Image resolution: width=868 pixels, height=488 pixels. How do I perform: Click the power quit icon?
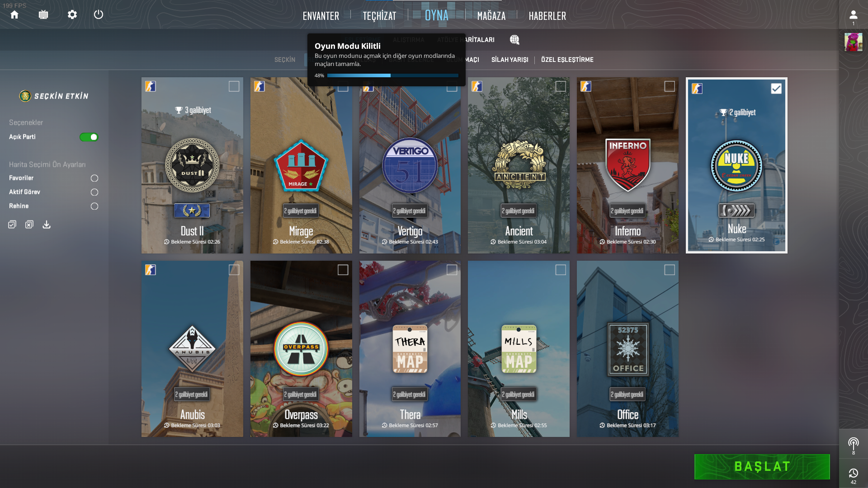99,15
